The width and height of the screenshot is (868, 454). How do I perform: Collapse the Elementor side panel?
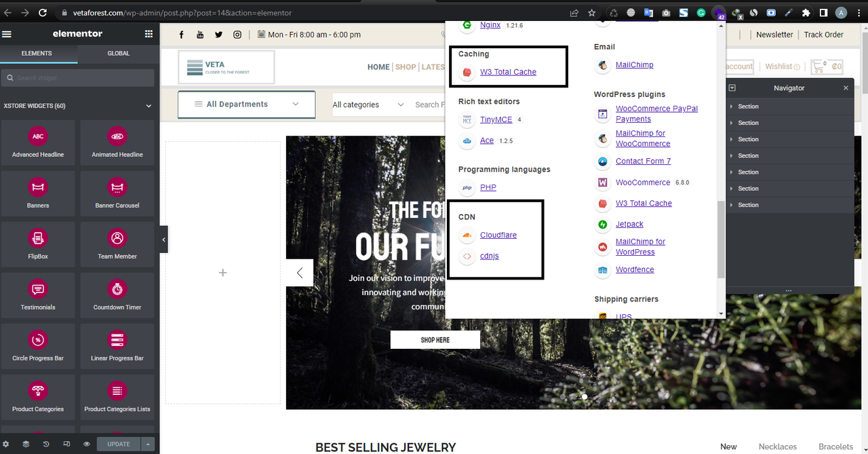pos(163,240)
